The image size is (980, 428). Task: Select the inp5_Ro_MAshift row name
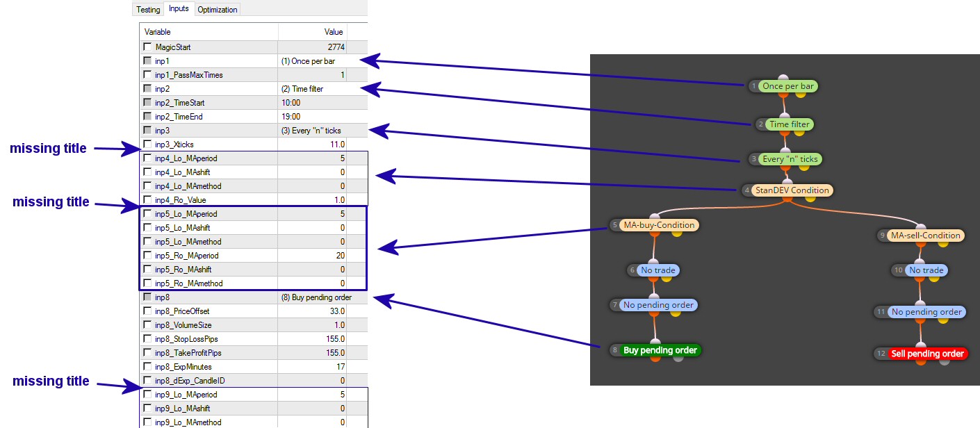tap(183, 270)
